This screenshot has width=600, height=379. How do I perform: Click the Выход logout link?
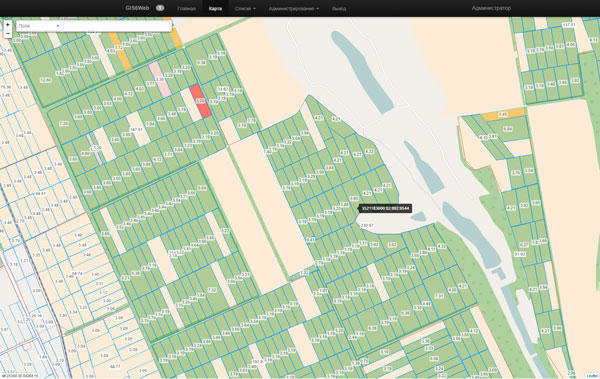point(339,8)
